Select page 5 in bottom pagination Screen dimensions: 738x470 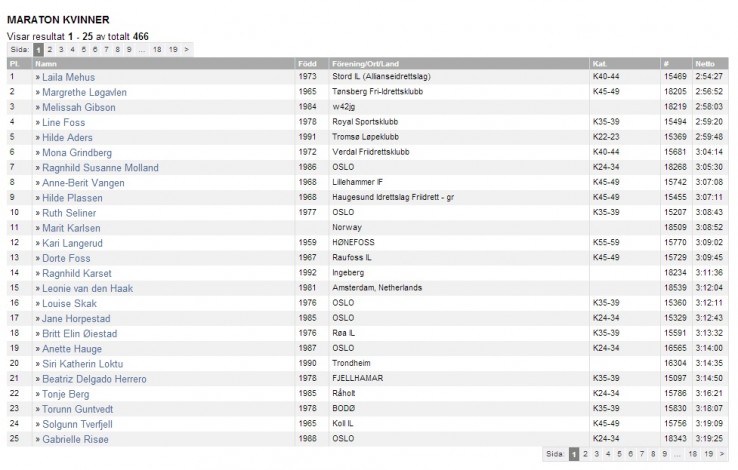[x=619, y=453]
